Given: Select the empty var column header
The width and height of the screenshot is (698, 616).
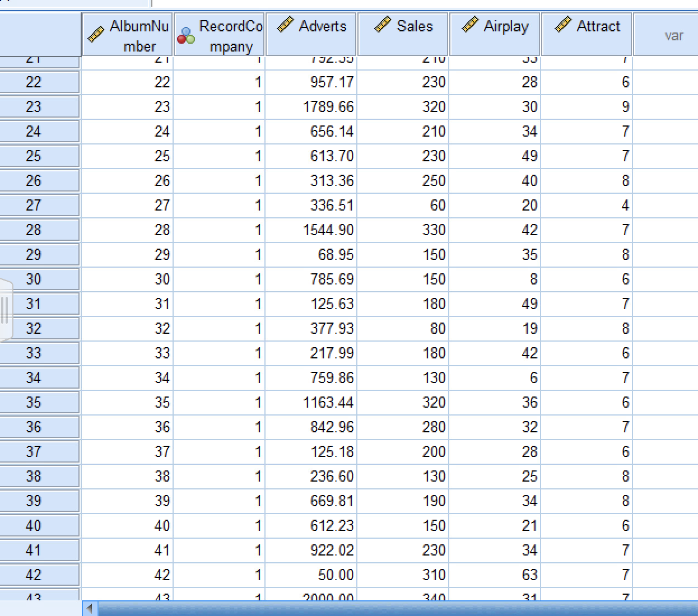Looking at the screenshot, I should 666,34.
